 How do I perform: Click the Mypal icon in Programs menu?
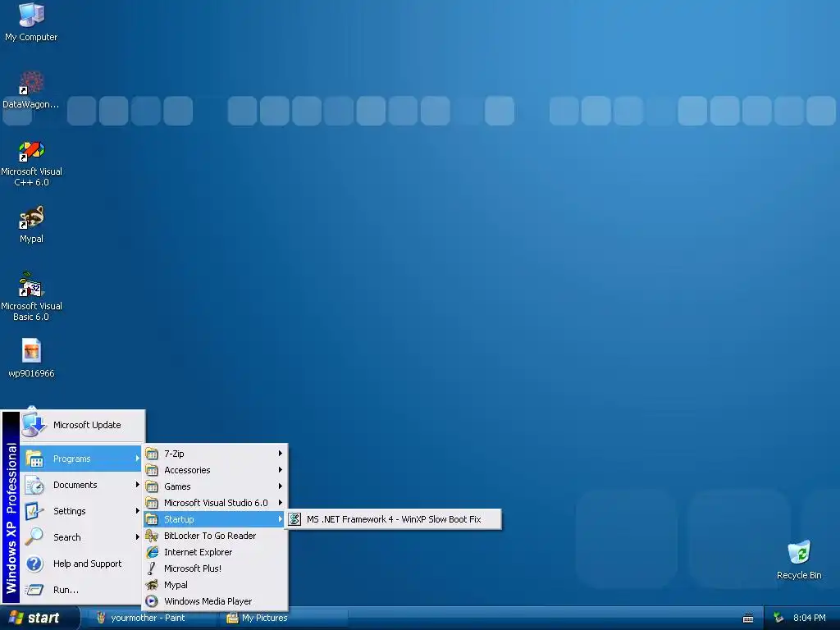tap(152, 585)
